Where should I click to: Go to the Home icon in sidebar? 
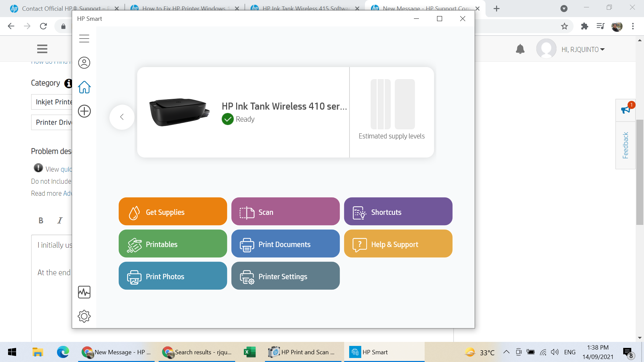[84, 87]
